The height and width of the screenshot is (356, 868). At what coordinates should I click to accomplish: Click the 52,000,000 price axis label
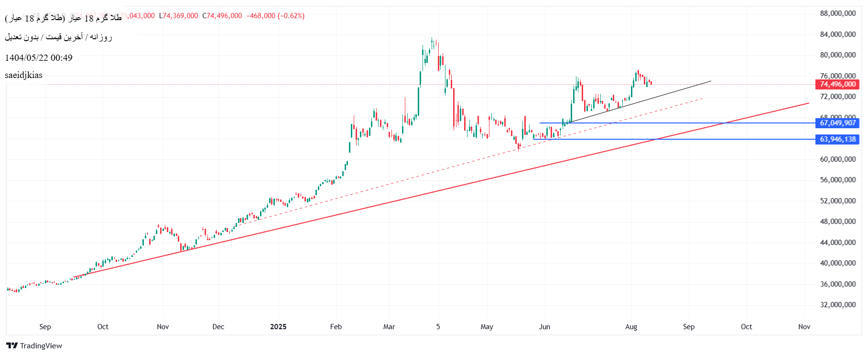[838, 201]
